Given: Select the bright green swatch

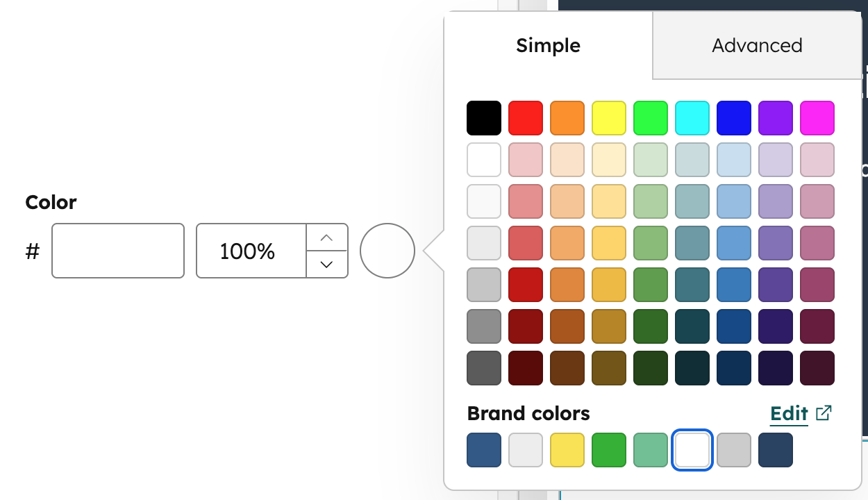Looking at the screenshot, I should click(651, 118).
